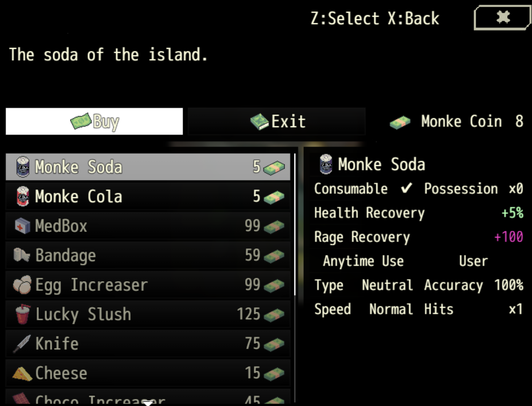
Task: Click the Cheese wedge icon
Action: tap(22, 373)
